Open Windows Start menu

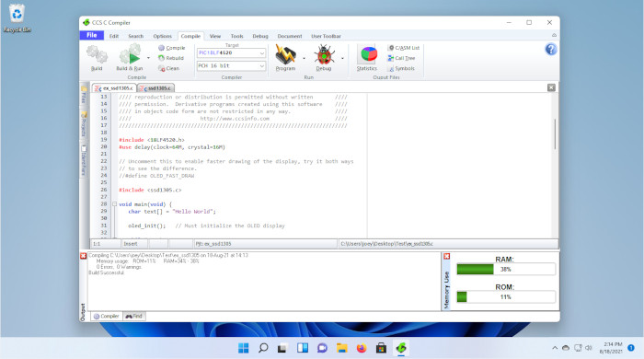pos(243,348)
